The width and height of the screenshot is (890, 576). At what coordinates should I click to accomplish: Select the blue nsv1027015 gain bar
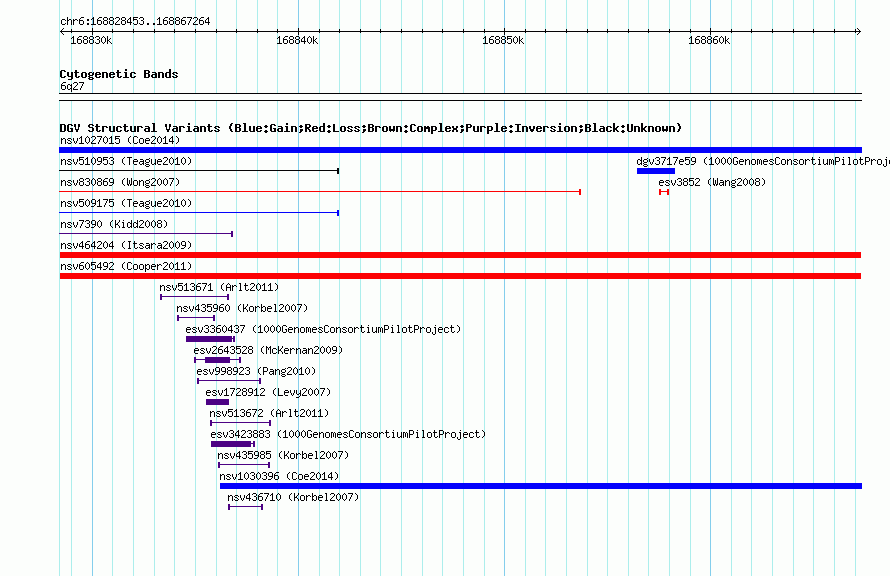coord(460,150)
